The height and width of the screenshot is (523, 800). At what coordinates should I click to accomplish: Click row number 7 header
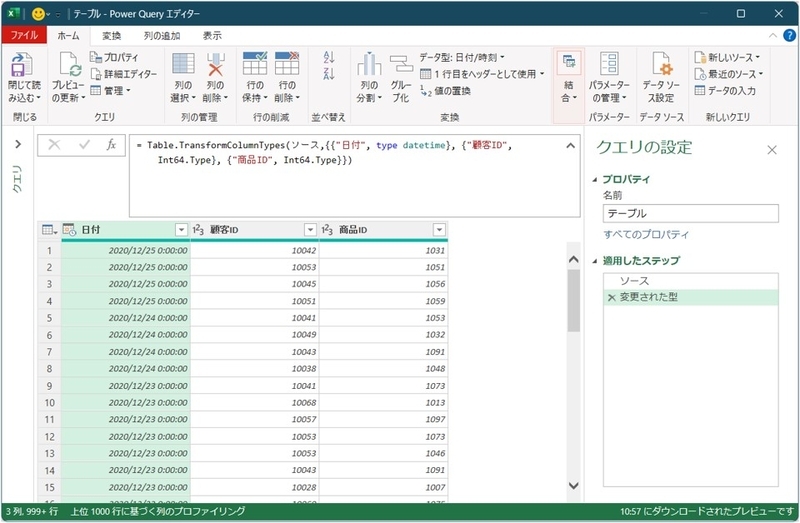click(x=49, y=352)
